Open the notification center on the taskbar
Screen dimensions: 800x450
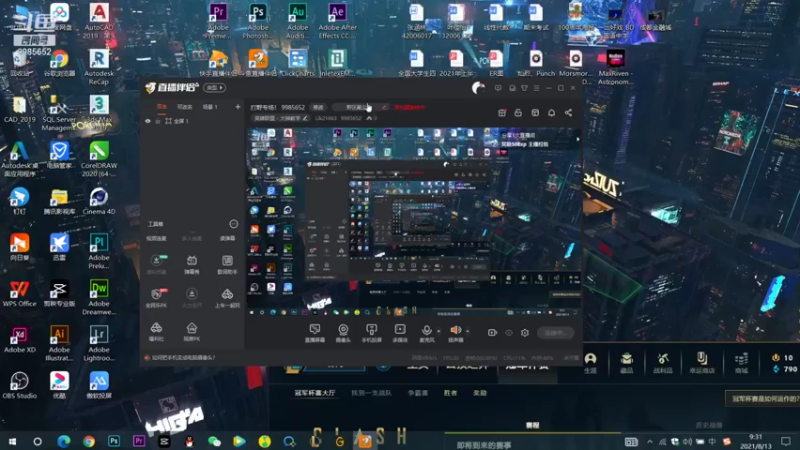click(x=786, y=441)
